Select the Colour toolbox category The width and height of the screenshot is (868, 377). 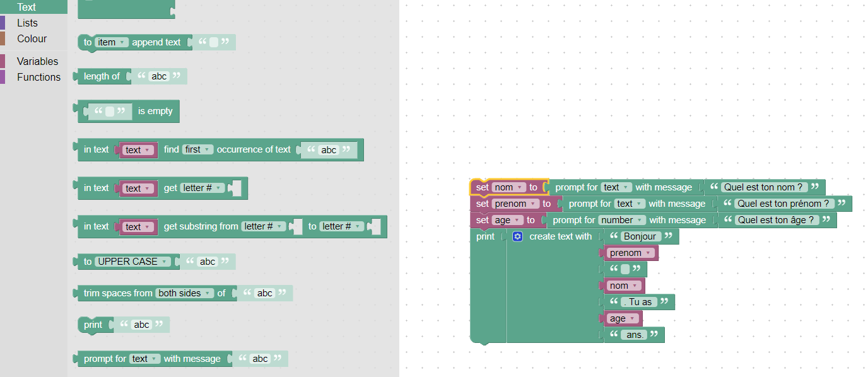(32, 38)
